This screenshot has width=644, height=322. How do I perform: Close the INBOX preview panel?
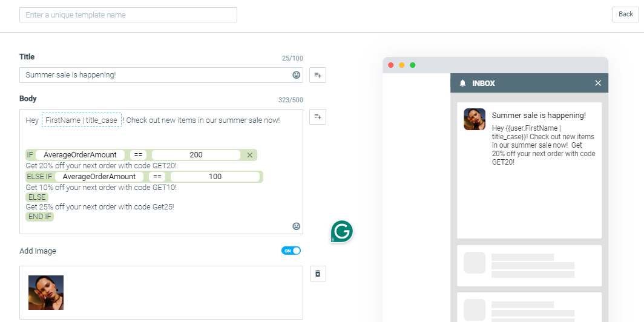pos(598,83)
